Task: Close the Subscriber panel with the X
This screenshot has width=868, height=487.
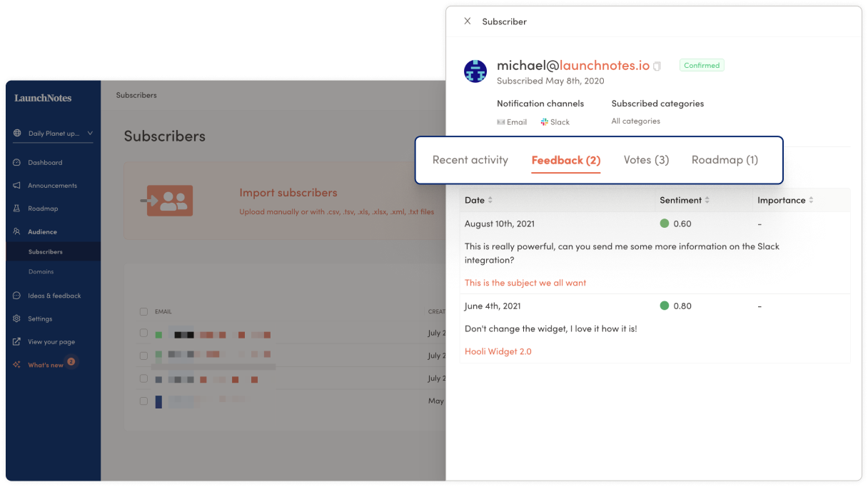Action: coord(468,21)
